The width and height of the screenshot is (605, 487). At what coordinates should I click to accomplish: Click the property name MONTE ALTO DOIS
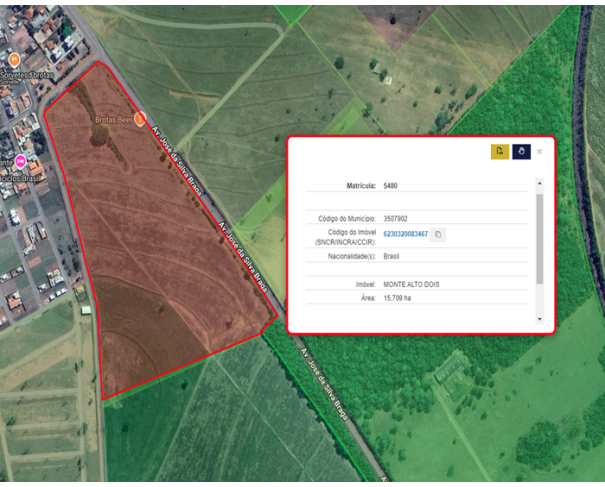[x=411, y=284]
